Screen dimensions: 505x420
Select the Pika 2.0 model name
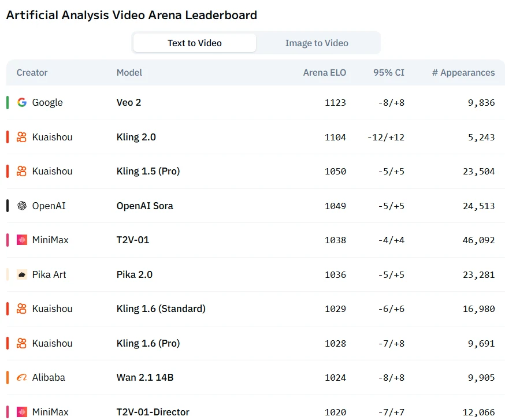134,274
